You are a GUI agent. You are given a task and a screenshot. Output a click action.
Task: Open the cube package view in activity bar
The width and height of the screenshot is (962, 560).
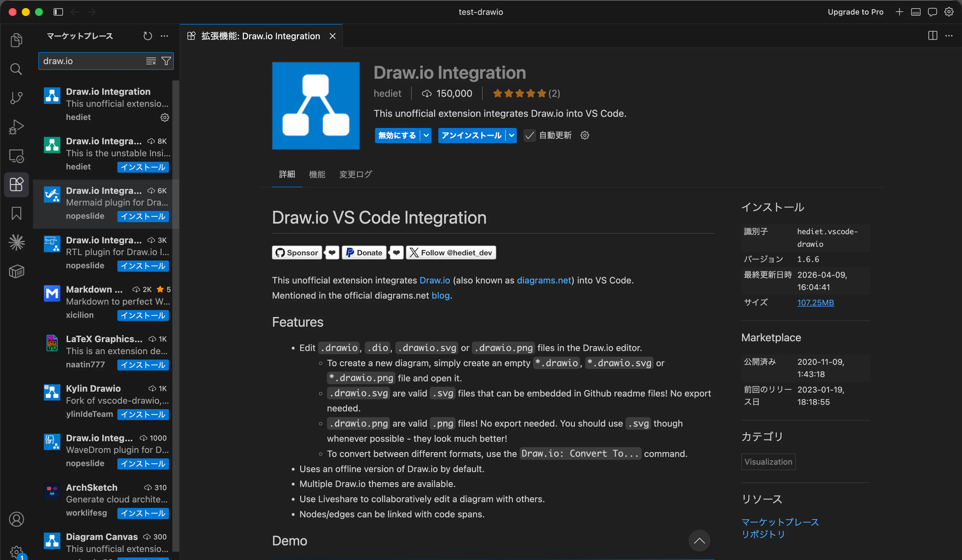(16, 271)
